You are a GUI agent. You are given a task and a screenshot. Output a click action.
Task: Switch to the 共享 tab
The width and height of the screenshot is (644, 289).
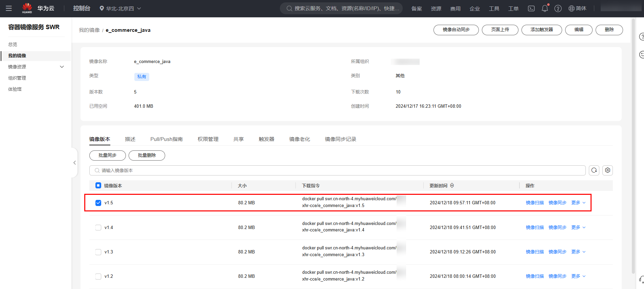pyautogui.click(x=239, y=139)
